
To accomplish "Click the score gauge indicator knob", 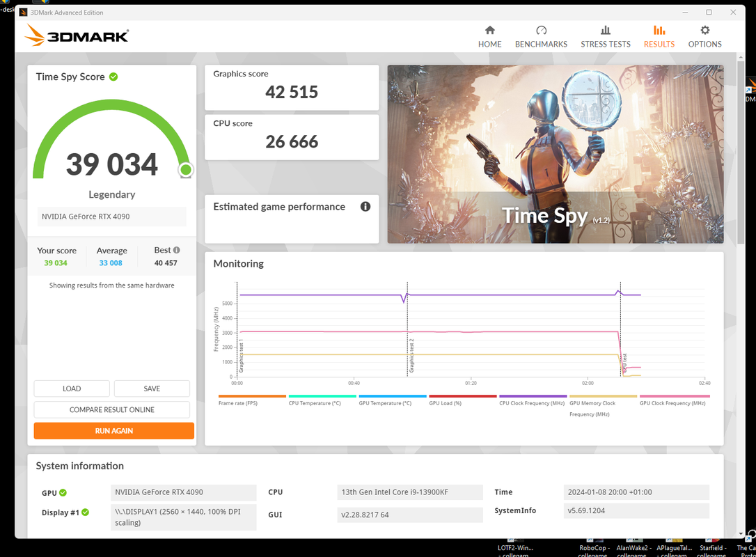I will [x=186, y=170].
